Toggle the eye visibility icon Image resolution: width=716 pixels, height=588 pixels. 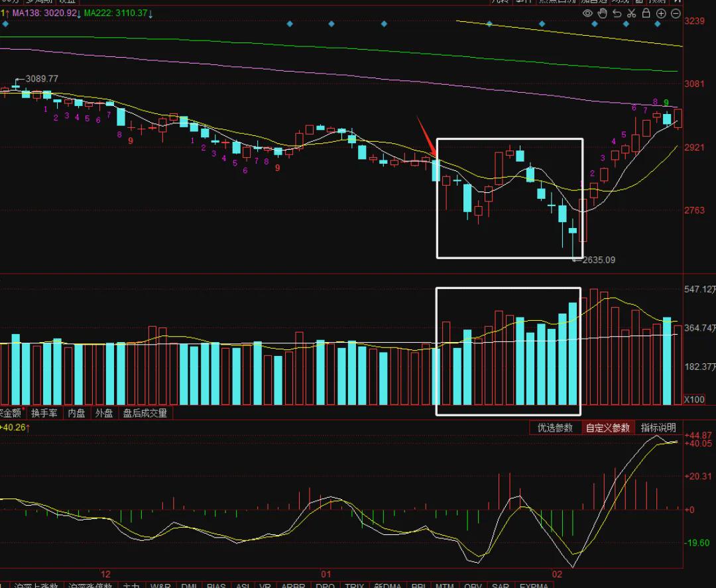(587, 13)
